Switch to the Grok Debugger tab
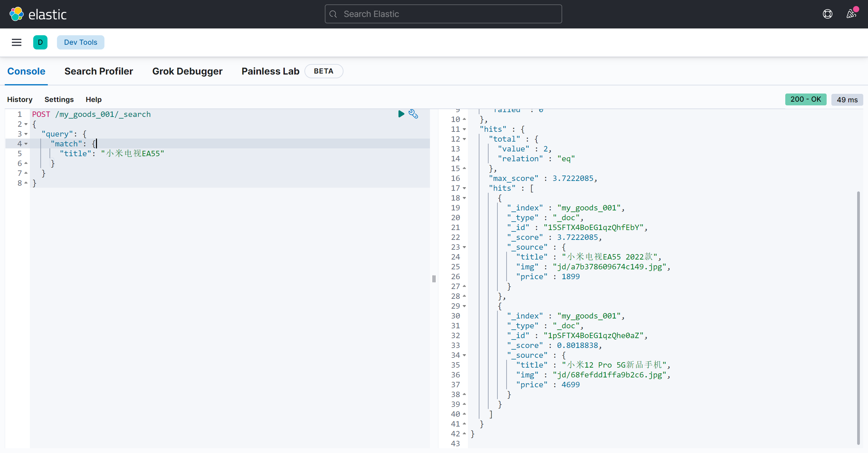 [188, 70]
